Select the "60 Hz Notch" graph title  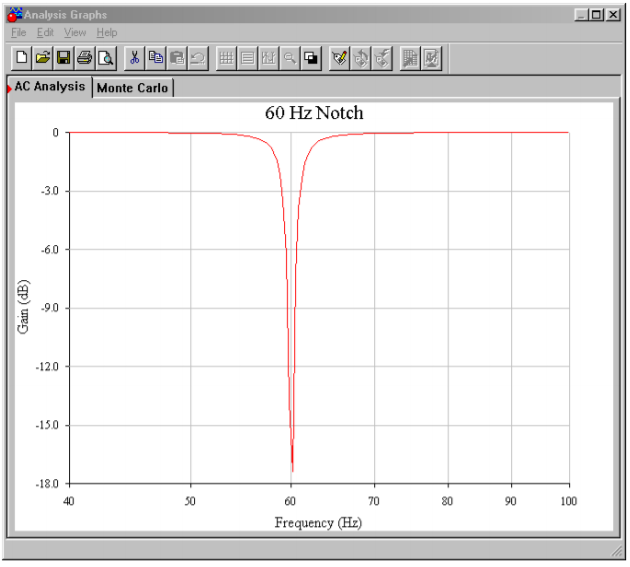click(x=314, y=113)
